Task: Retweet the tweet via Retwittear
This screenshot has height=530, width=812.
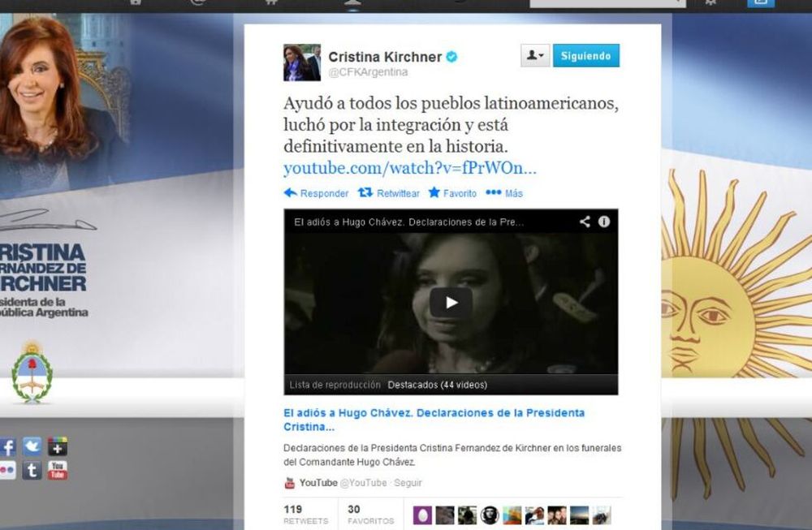Action: (x=389, y=193)
